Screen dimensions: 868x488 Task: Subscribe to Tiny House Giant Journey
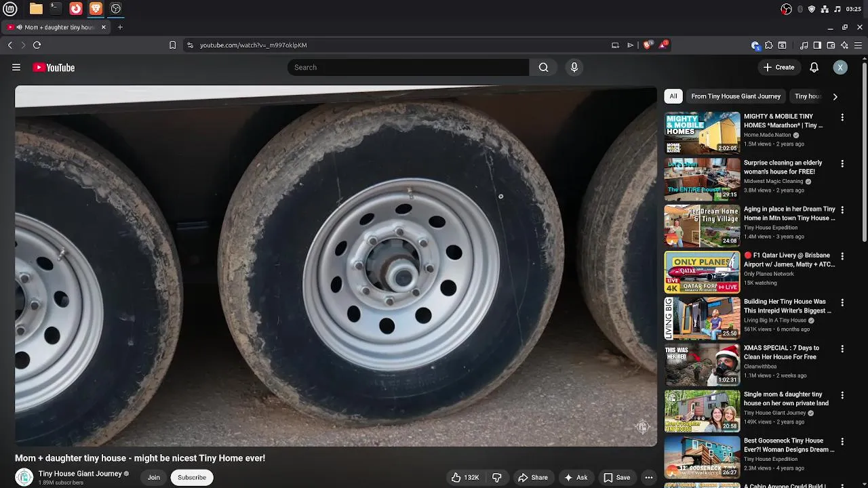192,477
